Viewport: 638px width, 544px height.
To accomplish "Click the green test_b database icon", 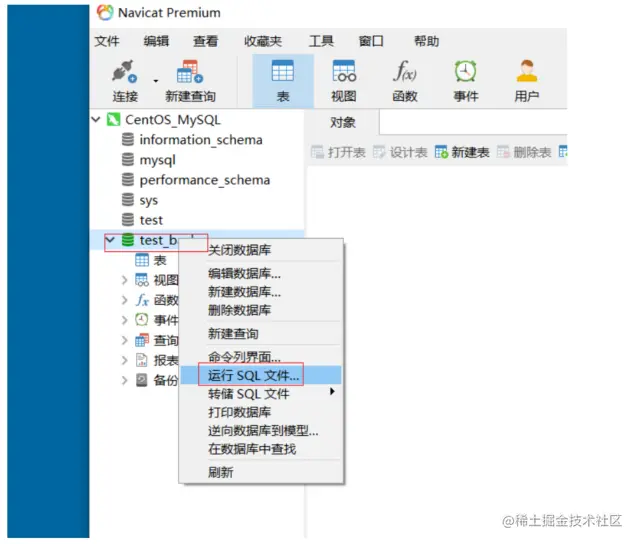I will (x=128, y=240).
